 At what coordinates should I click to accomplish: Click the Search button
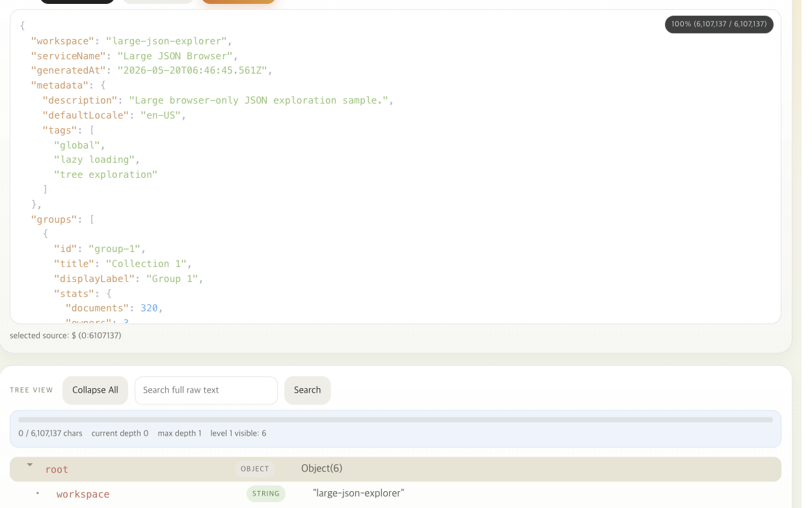(307, 390)
